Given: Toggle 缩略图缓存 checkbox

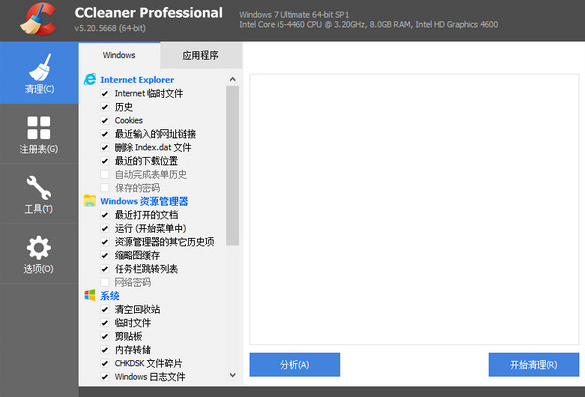Looking at the screenshot, I should click(x=105, y=255).
